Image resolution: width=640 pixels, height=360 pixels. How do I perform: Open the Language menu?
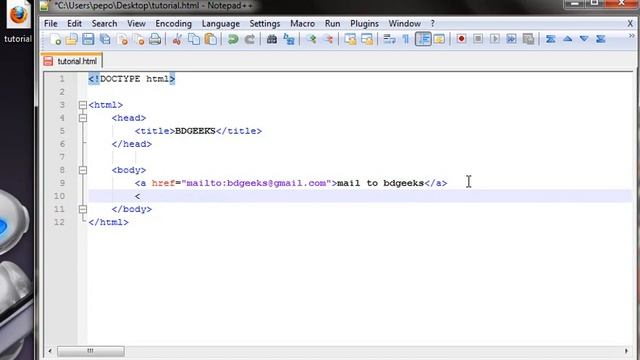pos(221,24)
